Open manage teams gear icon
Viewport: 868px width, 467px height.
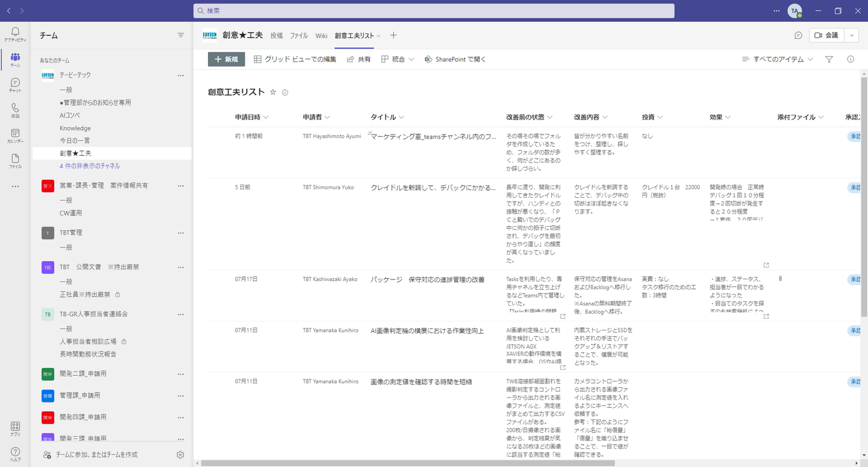click(180, 454)
